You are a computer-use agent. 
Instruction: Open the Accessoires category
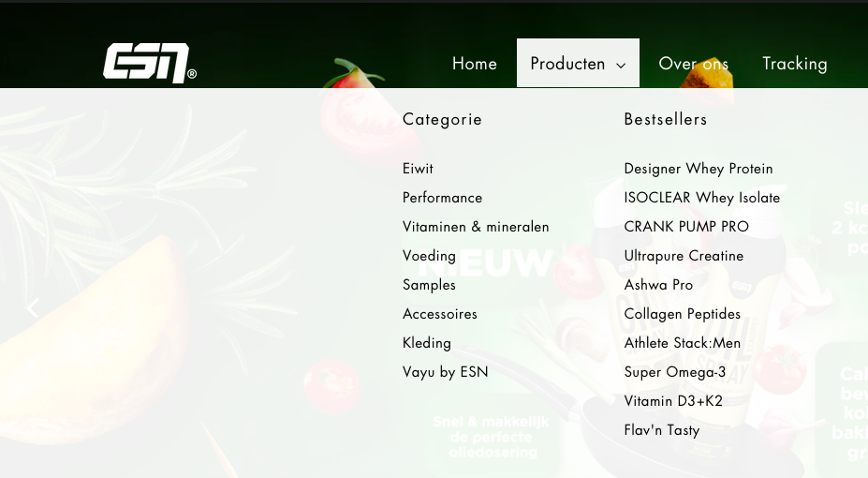(439, 314)
